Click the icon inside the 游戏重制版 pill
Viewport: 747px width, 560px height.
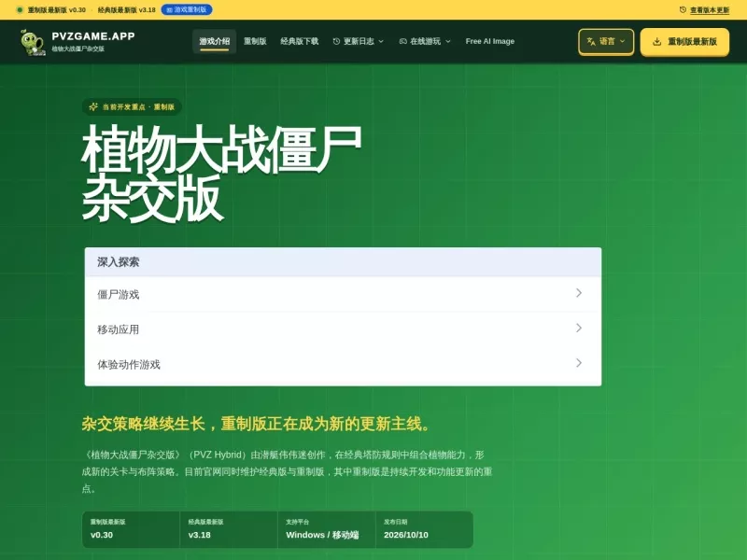(169, 9)
